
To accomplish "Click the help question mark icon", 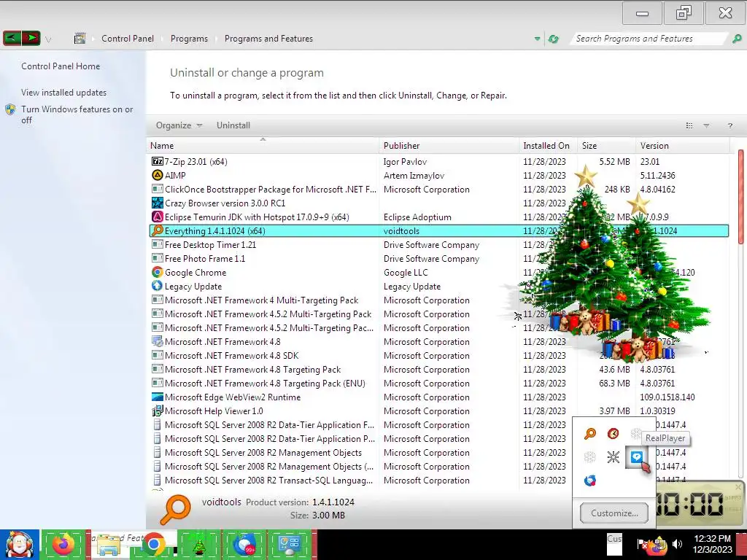I will click(x=729, y=125).
